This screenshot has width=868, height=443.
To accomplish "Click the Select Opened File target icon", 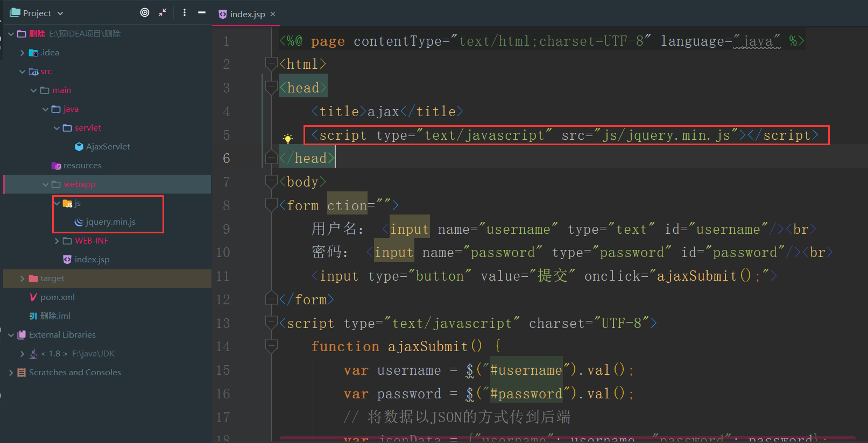I will click(x=145, y=12).
